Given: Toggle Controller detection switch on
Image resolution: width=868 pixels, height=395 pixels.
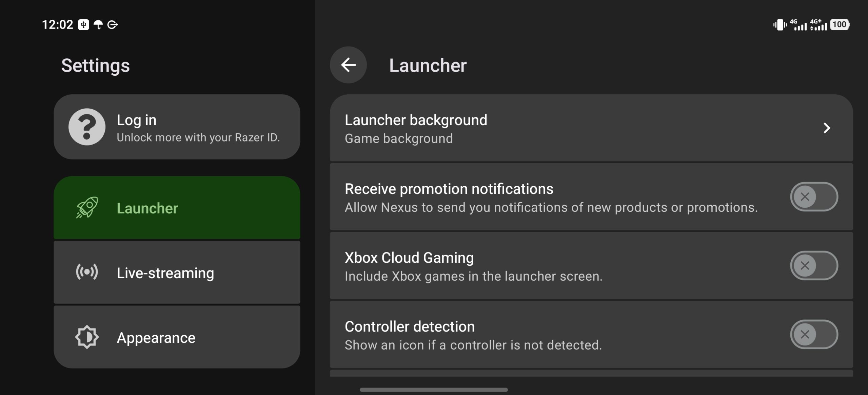Looking at the screenshot, I should click(x=814, y=335).
